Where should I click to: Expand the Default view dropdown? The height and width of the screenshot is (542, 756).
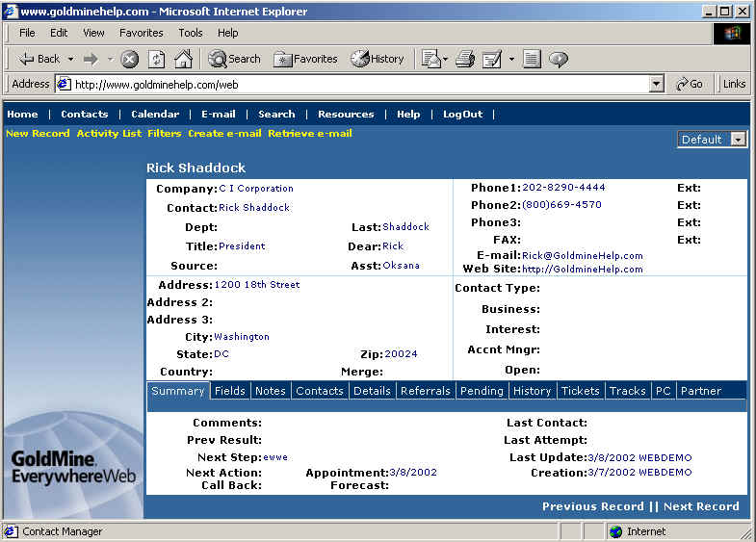tap(738, 140)
